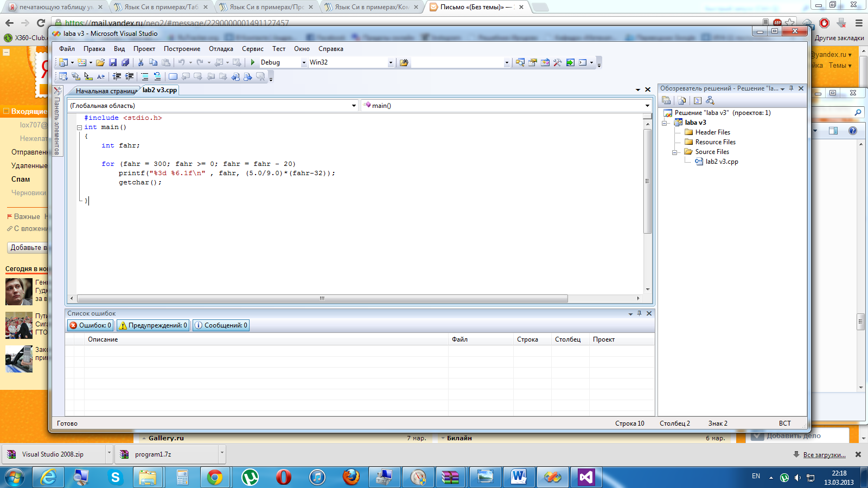Click the code editor vertical scrollbar thumb
Viewport: 868px width, 488px height.
pos(647,181)
